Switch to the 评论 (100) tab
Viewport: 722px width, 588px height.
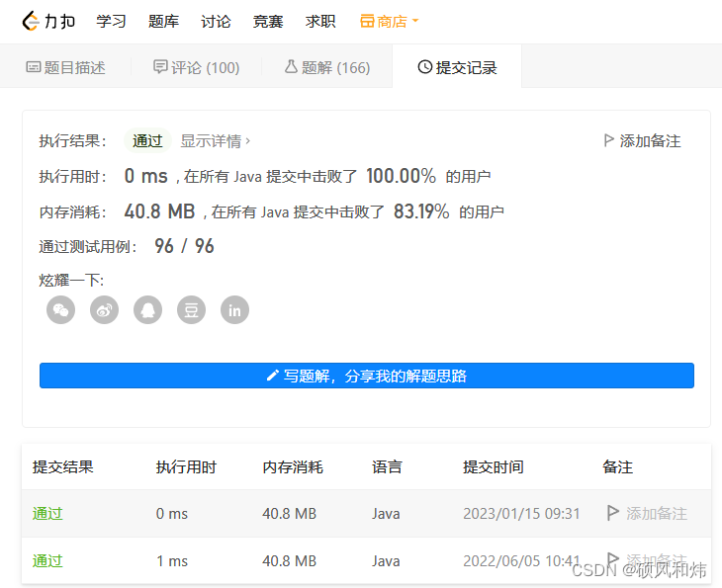[196, 67]
